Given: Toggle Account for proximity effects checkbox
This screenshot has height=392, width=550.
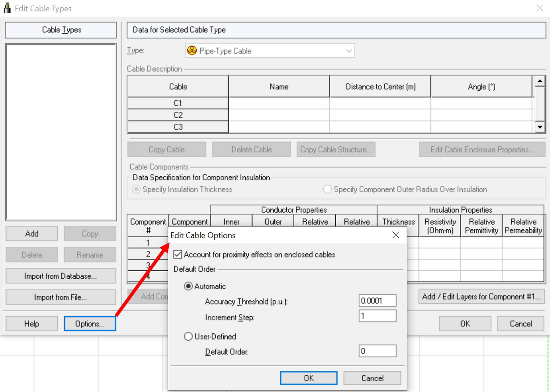Looking at the screenshot, I should tap(178, 254).
